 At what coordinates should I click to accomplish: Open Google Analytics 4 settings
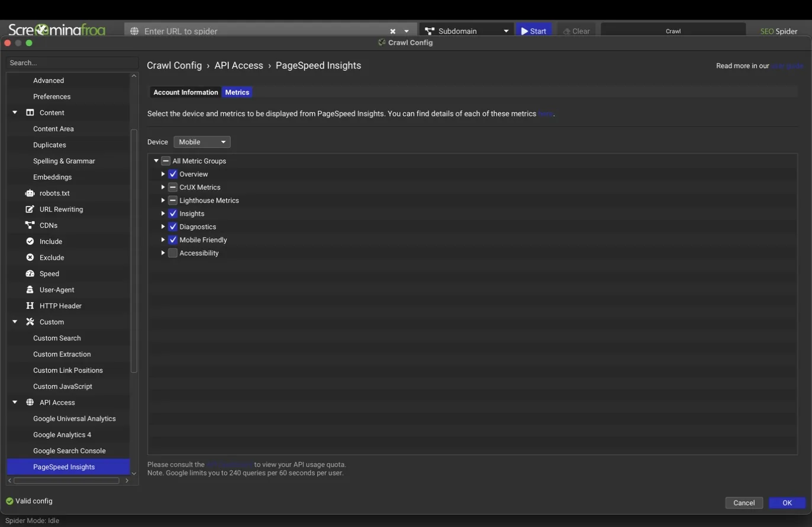point(62,435)
